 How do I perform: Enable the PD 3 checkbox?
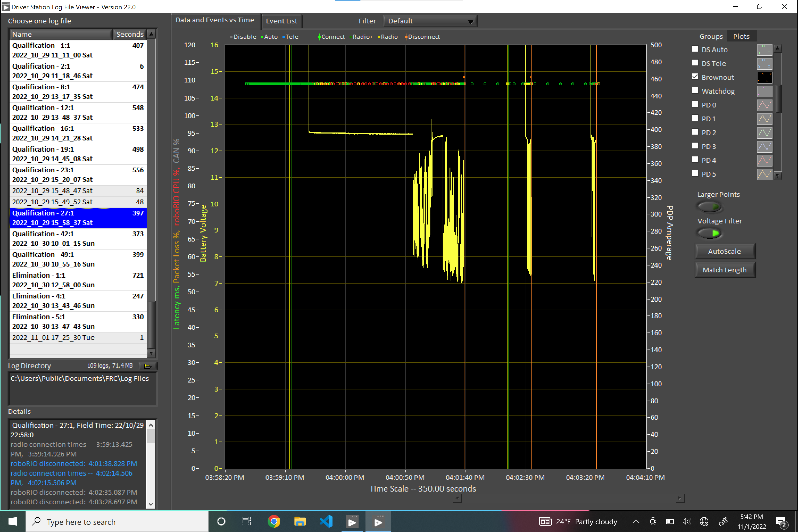[695, 146]
